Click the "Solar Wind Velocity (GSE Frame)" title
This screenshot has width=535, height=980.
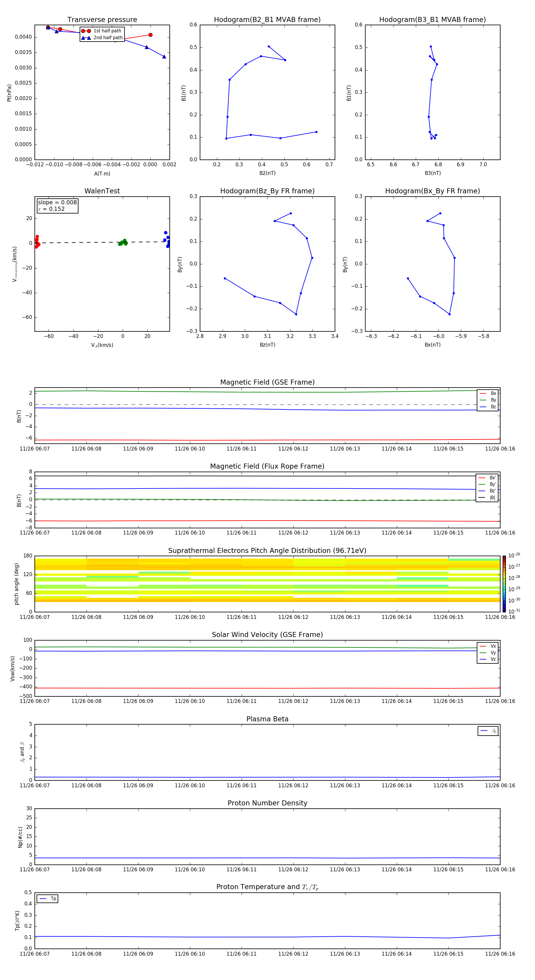point(267,635)
